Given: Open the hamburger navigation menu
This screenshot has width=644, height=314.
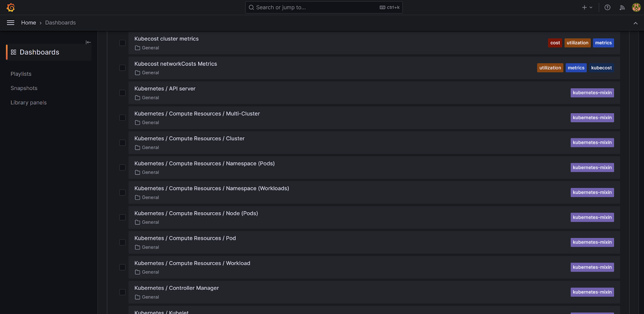Looking at the screenshot, I should (x=10, y=23).
